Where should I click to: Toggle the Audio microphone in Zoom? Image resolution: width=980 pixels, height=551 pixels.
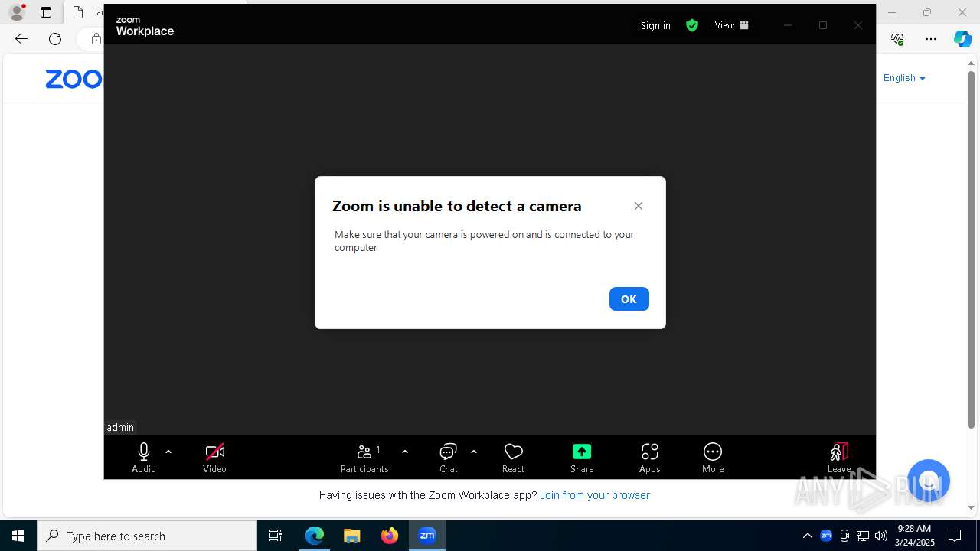pyautogui.click(x=144, y=458)
